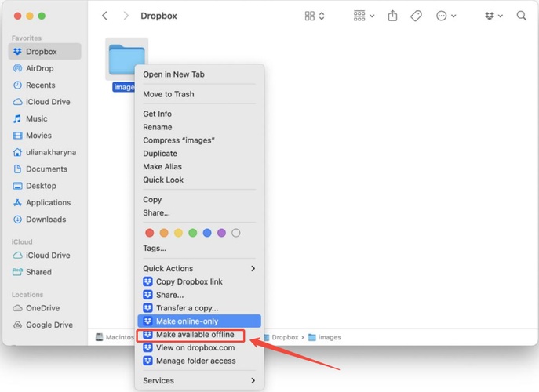Open iCloud Drive under iCloud section
539x392 pixels.
tap(45, 256)
